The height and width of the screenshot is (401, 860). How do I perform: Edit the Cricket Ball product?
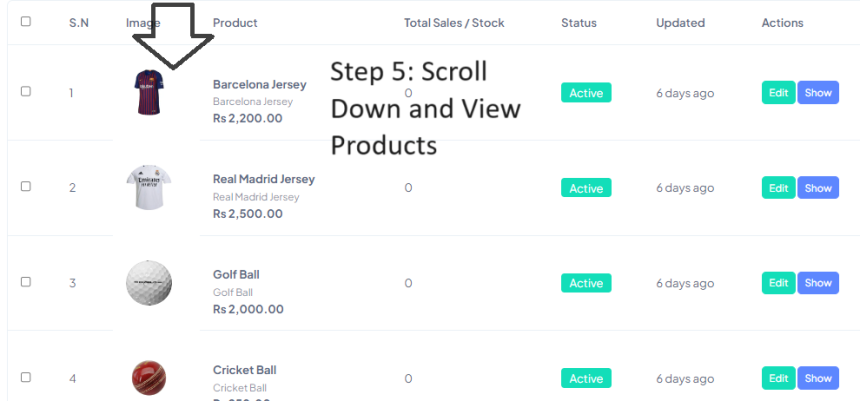(778, 378)
